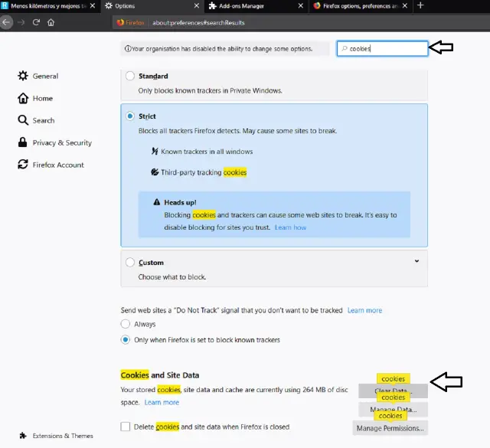
Task: Click the Known trackers crossed icon
Action: [155, 152]
